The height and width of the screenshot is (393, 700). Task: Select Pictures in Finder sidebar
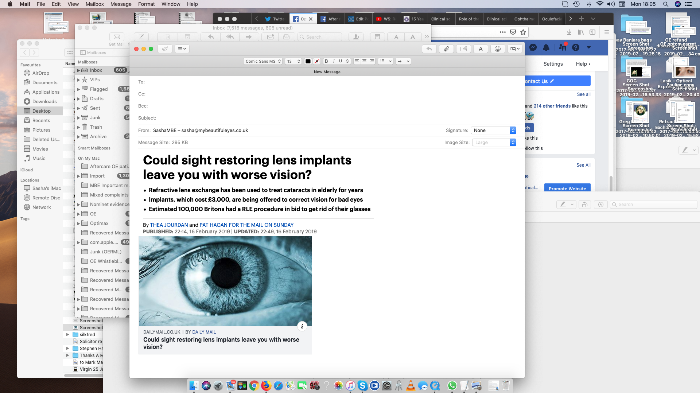point(41,130)
